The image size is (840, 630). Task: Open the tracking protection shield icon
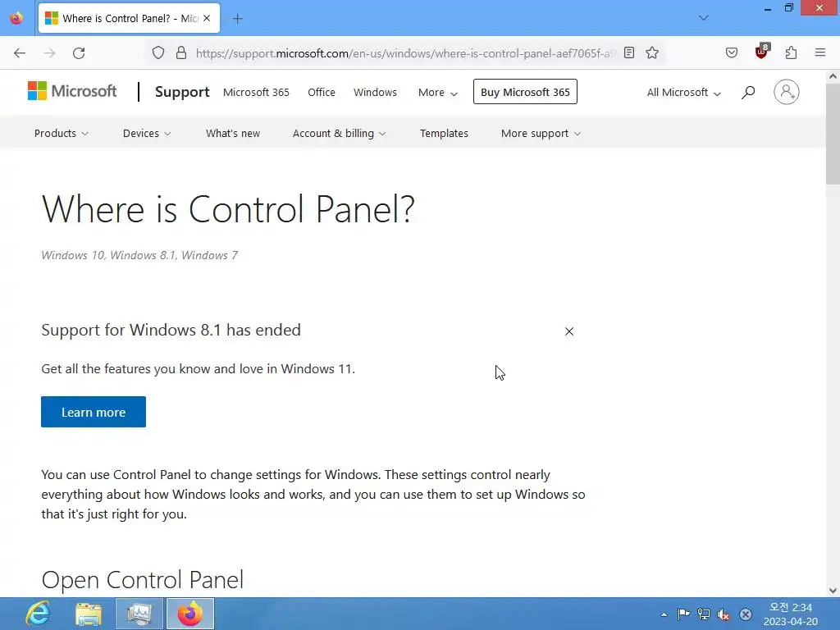tap(158, 53)
